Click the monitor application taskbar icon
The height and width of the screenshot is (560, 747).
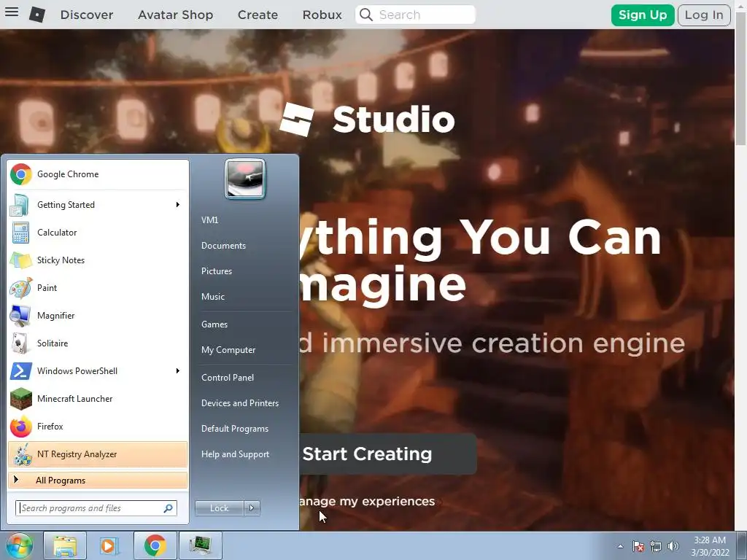click(200, 545)
